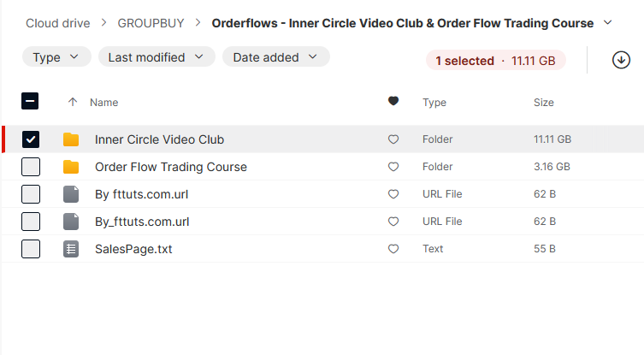Image resolution: width=644 pixels, height=355 pixels.
Task: Click heart icon for SalesPage.txt
Action: [393, 249]
